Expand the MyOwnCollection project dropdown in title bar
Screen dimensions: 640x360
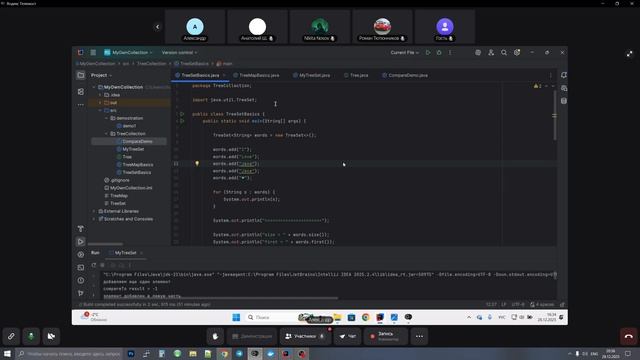tap(128, 53)
